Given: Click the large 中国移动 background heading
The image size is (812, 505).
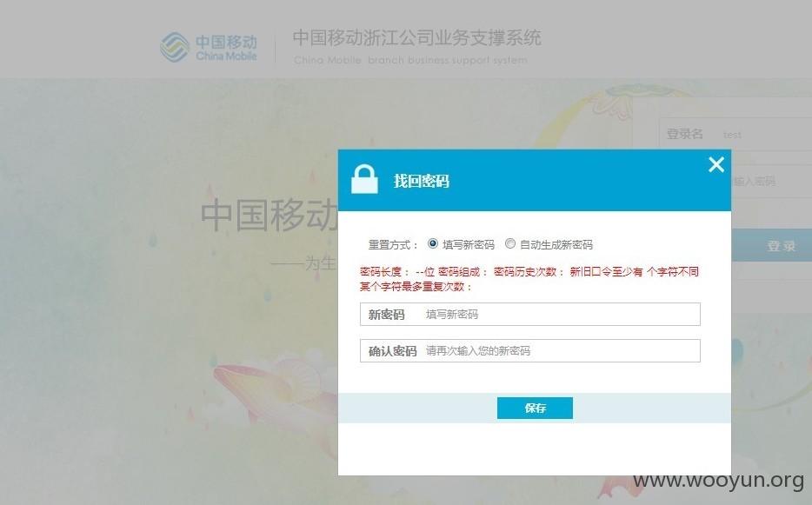Looking at the screenshot, I should [x=270, y=215].
